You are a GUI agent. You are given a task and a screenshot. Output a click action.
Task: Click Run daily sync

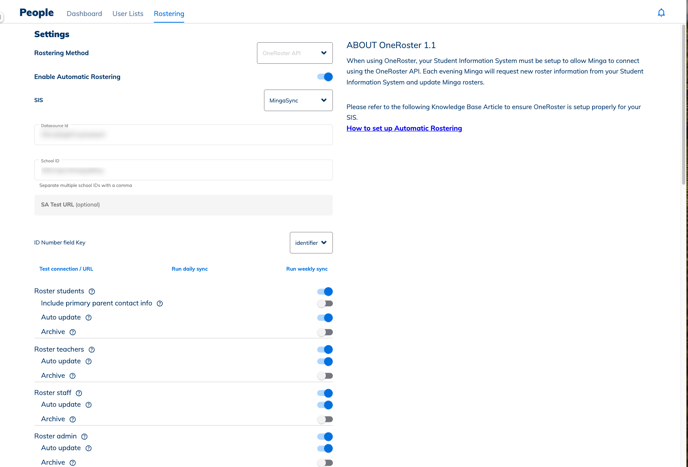pyautogui.click(x=190, y=269)
